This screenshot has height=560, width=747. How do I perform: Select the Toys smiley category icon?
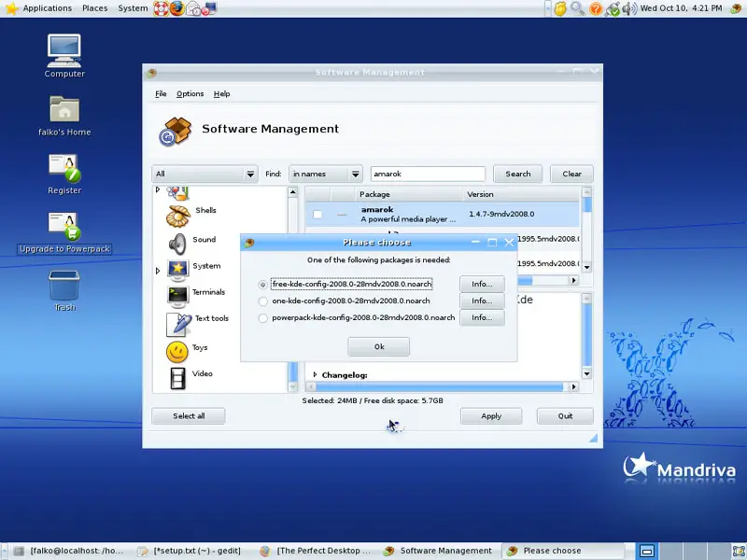pos(176,353)
